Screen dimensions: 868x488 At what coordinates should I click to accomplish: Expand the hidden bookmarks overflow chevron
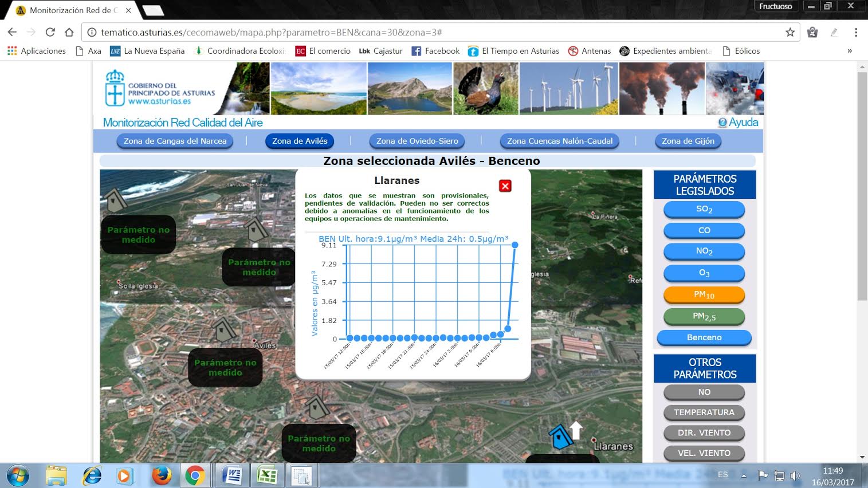(850, 51)
